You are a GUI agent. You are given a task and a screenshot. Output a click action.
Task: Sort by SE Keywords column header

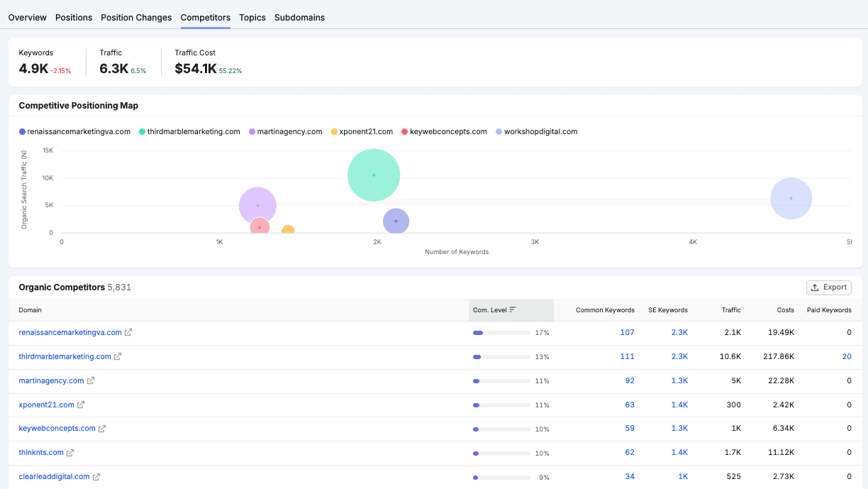[668, 310]
